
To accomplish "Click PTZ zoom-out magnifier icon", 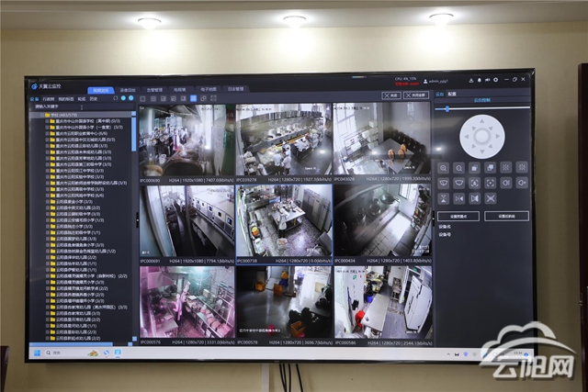I will [459, 168].
